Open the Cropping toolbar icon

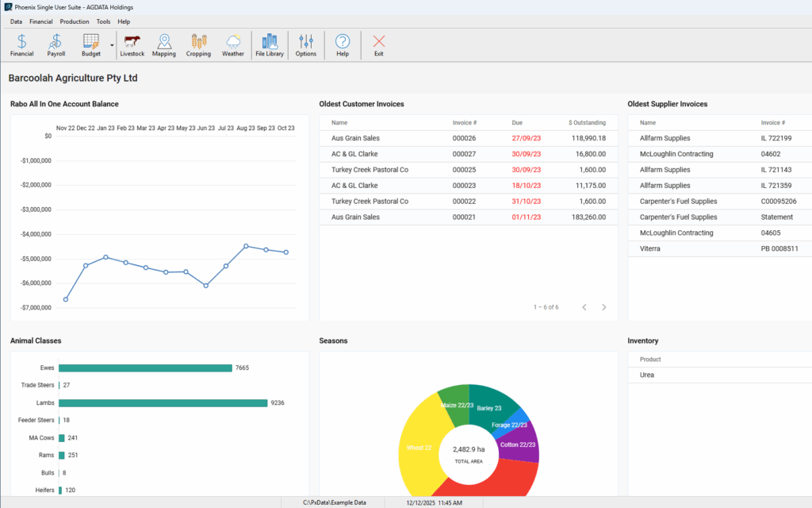(199, 45)
